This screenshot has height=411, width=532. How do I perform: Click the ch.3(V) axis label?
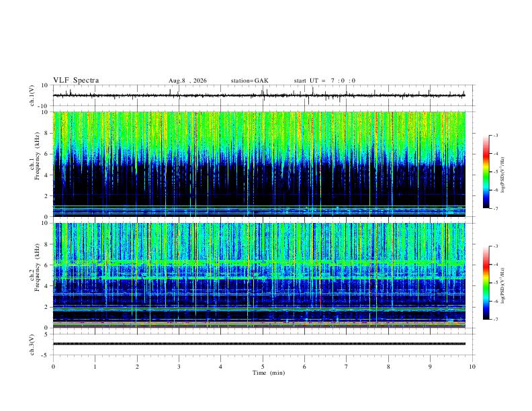point(32,345)
